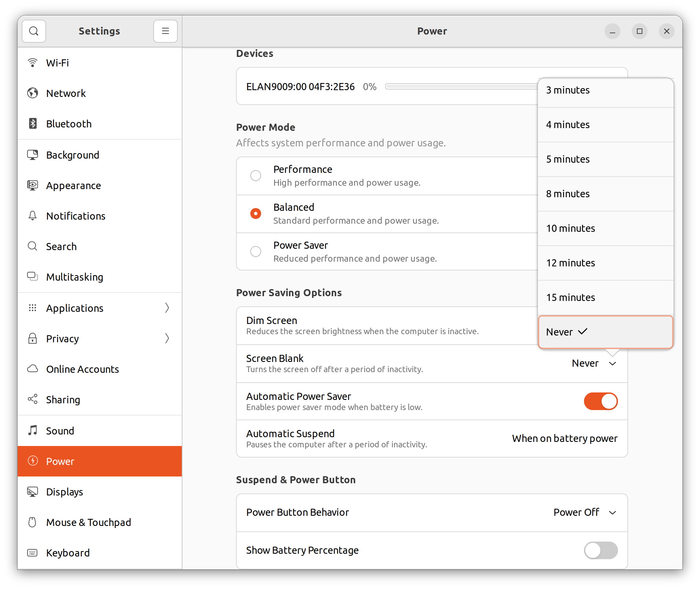This screenshot has height=589, width=700.
Task: Click the Online Accounts settings button
Action: 82,369
